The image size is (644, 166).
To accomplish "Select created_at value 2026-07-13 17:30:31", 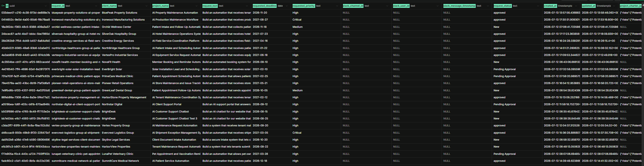I will pos(562,20).
